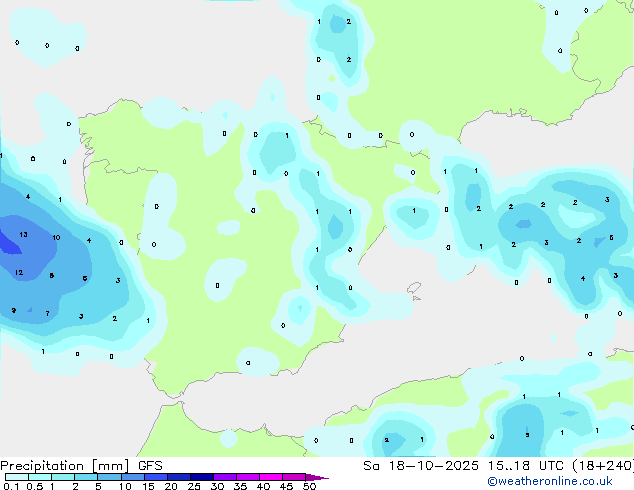
Task: Click the '13' precipitation value on the map
Action: click(x=23, y=234)
